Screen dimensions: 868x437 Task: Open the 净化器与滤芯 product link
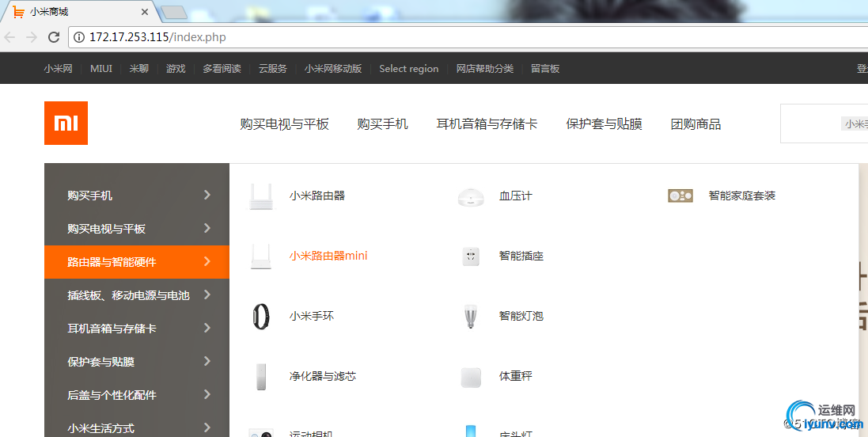[323, 377]
